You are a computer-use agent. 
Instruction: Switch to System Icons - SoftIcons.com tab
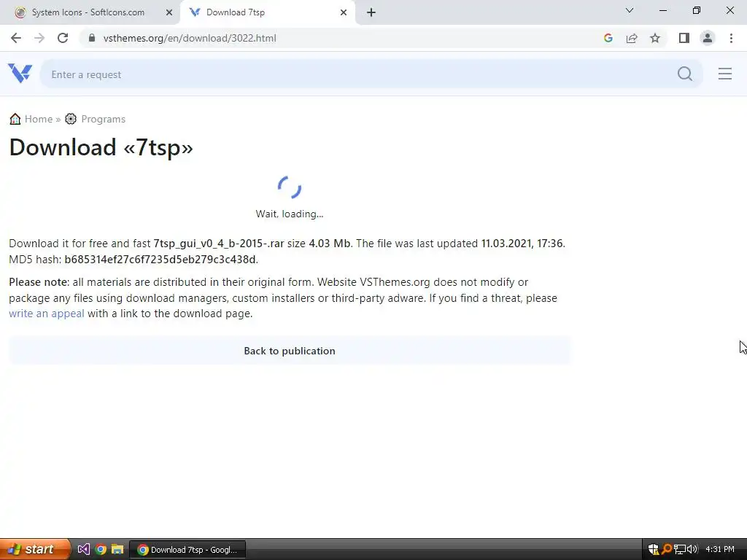pos(88,12)
